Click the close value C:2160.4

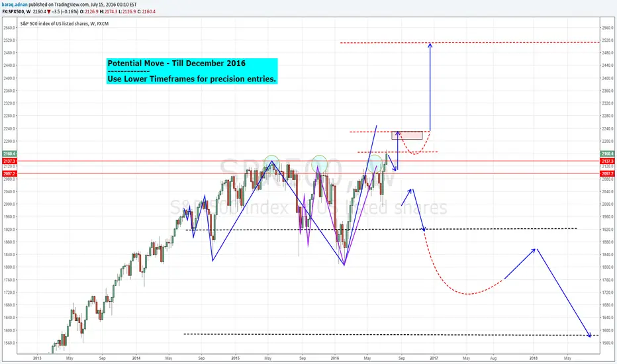146,12
